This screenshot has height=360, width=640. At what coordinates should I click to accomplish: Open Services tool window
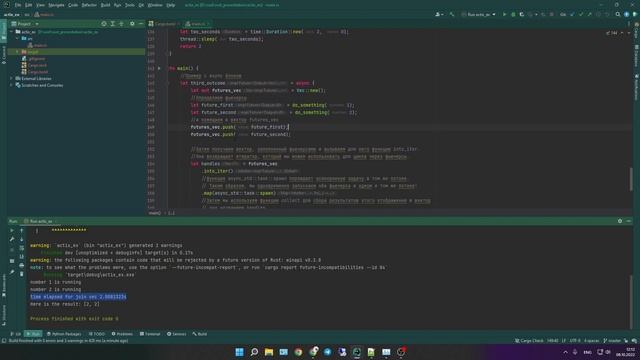(176, 334)
